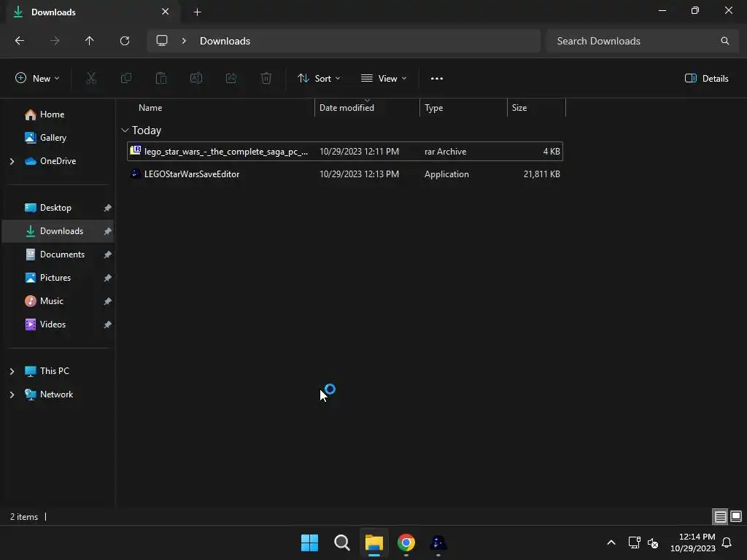Click the muted volume tray icon
Image resolution: width=747 pixels, height=560 pixels.
653,542
